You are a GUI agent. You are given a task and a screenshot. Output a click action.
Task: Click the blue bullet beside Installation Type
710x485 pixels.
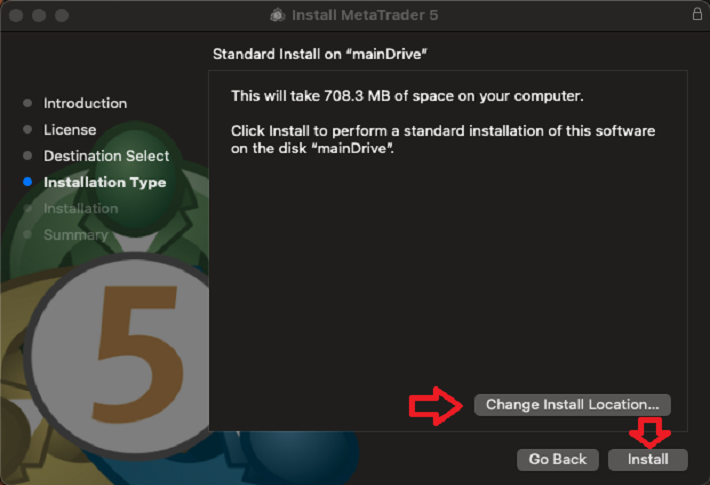point(27,182)
